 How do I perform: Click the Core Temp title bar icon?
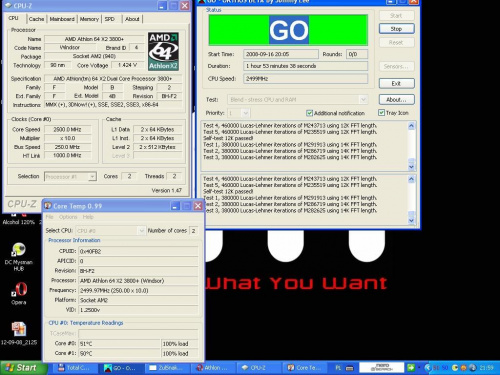coord(48,206)
